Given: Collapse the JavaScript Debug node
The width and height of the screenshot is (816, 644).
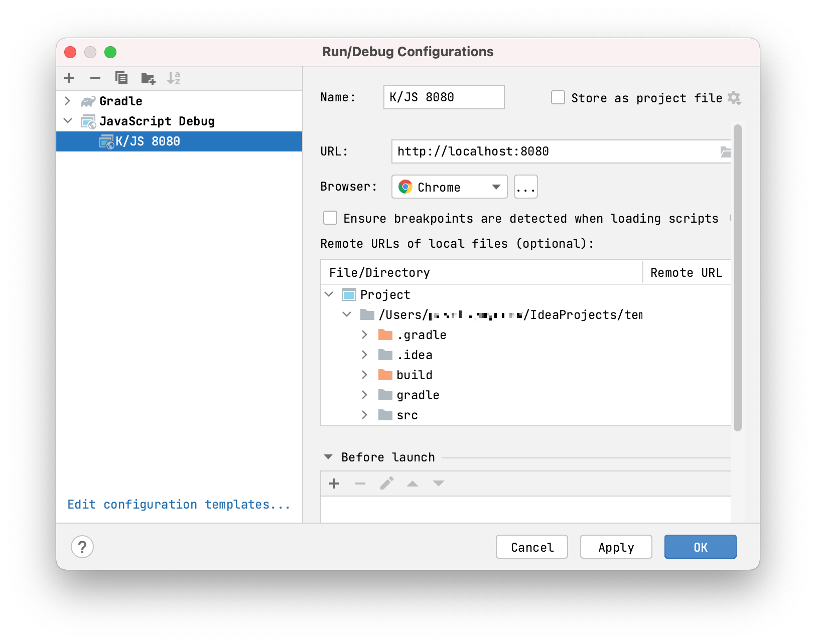Looking at the screenshot, I should pyautogui.click(x=68, y=121).
